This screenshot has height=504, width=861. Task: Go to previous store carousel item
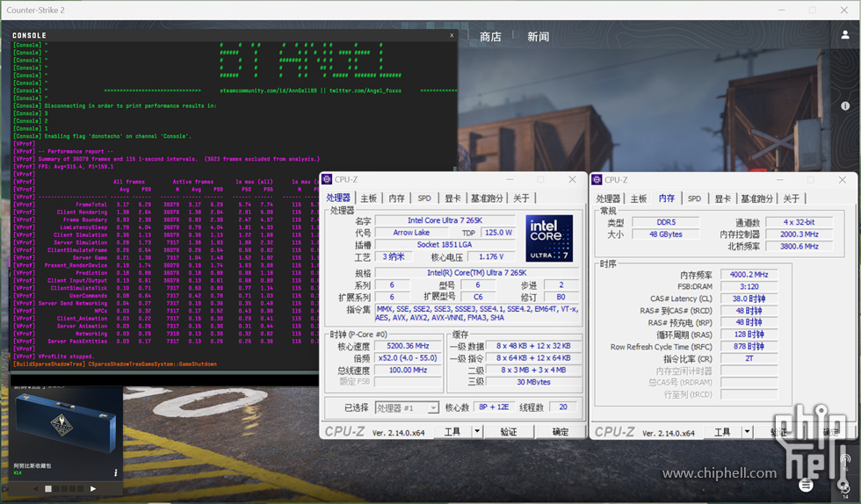[35, 488]
